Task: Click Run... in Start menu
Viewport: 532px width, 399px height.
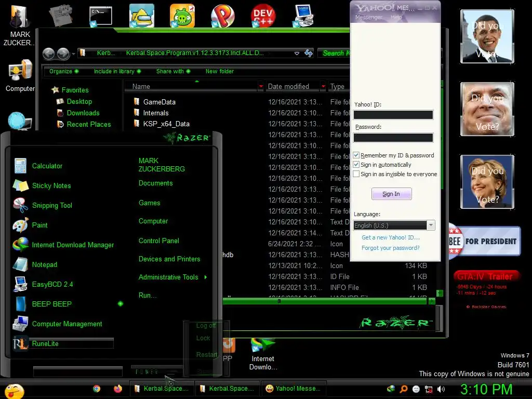Action: pos(148,296)
